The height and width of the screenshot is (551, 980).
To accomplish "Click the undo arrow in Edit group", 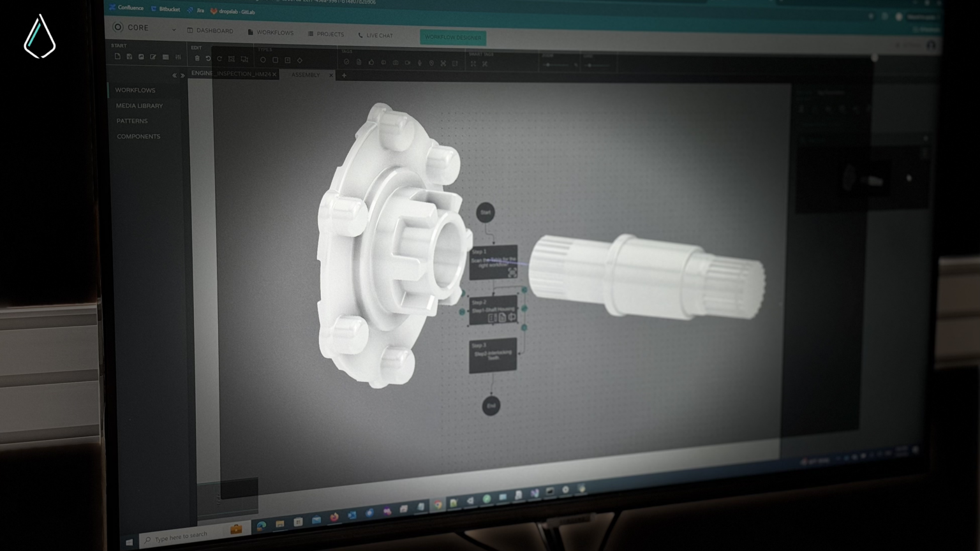I will coord(208,59).
